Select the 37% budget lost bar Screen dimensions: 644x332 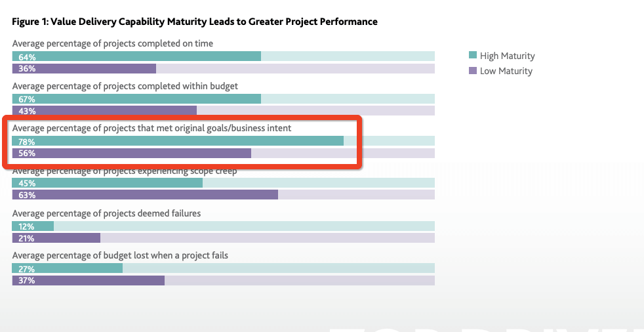click(88, 280)
